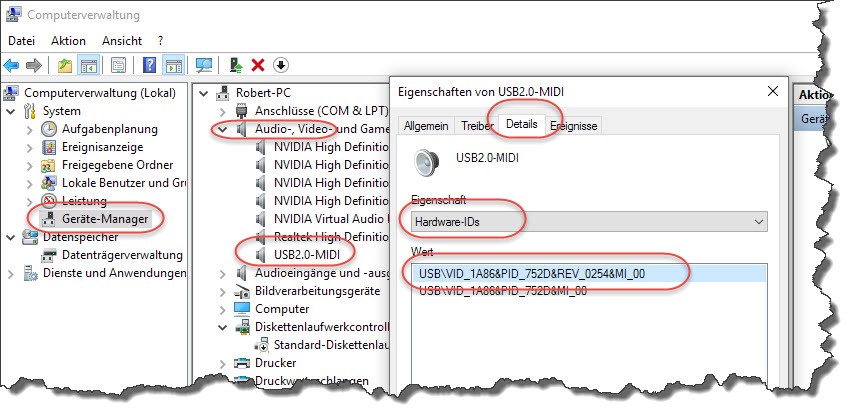The width and height of the screenshot is (859, 420).
Task: Switch to the Treiber tab
Action: click(x=476, y=125)
